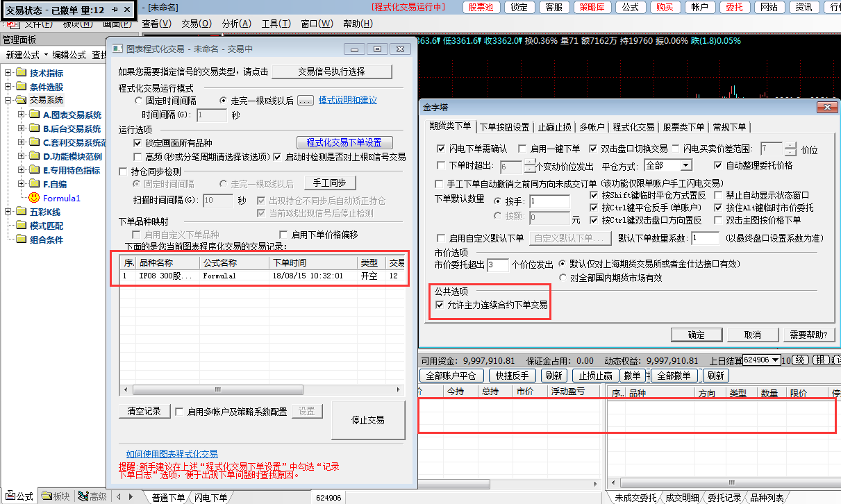
Task: Click 清空记录 button
Action: (144, 411)
